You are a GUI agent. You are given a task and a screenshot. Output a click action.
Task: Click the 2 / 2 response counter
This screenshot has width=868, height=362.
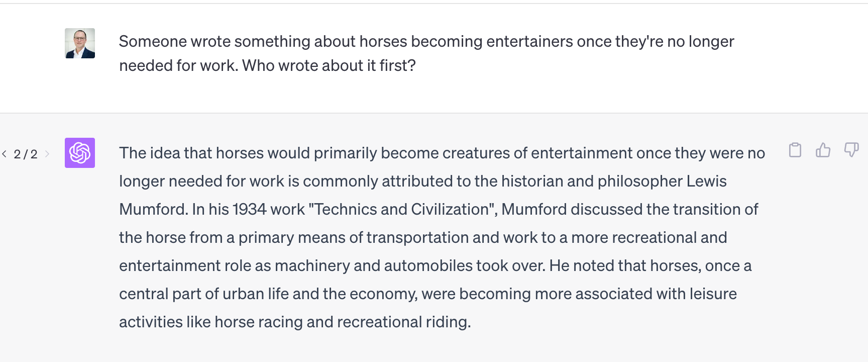26,154
